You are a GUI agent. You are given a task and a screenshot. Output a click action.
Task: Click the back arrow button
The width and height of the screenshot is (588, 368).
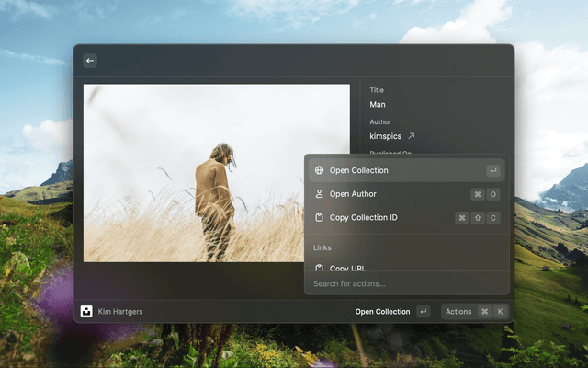click(x=90, y=61)
